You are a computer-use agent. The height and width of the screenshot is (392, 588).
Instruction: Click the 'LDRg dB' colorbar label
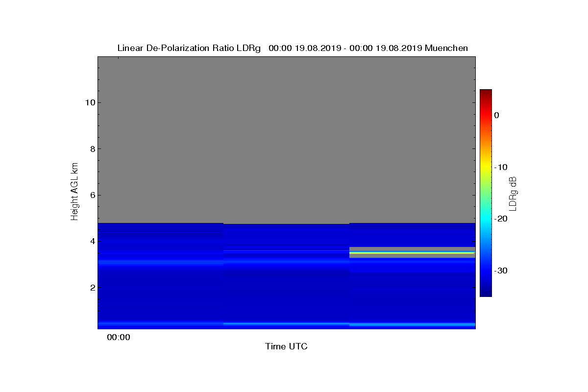pos(513,193)
